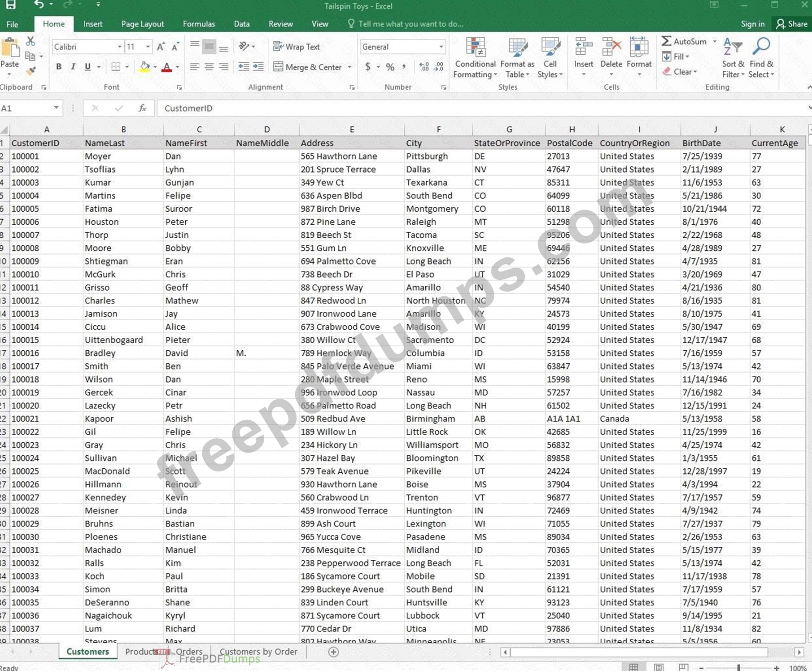This screenshot has height=671, width=812.
Task: Apply accounting dollar format
Action: [367, 67]
